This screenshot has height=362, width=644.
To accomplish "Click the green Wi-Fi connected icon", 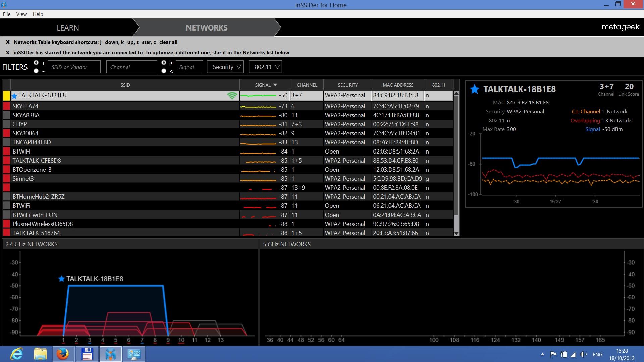I will [232, 96].
